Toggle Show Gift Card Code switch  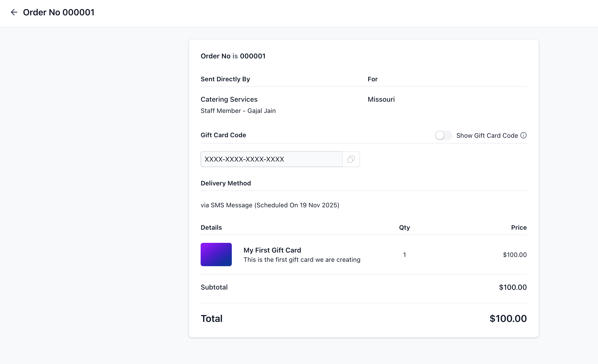coord(443,135)
